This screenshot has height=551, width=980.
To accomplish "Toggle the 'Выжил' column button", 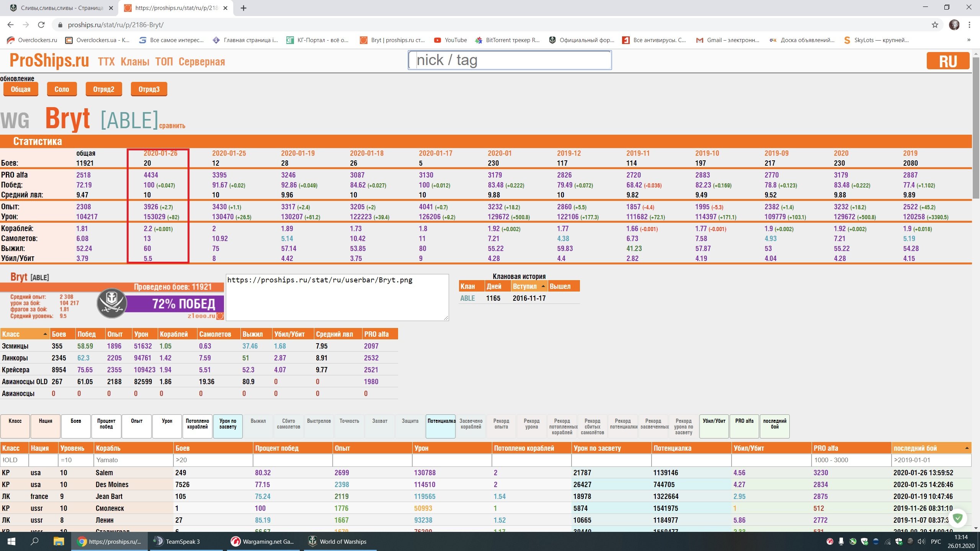I will point(258,426).
